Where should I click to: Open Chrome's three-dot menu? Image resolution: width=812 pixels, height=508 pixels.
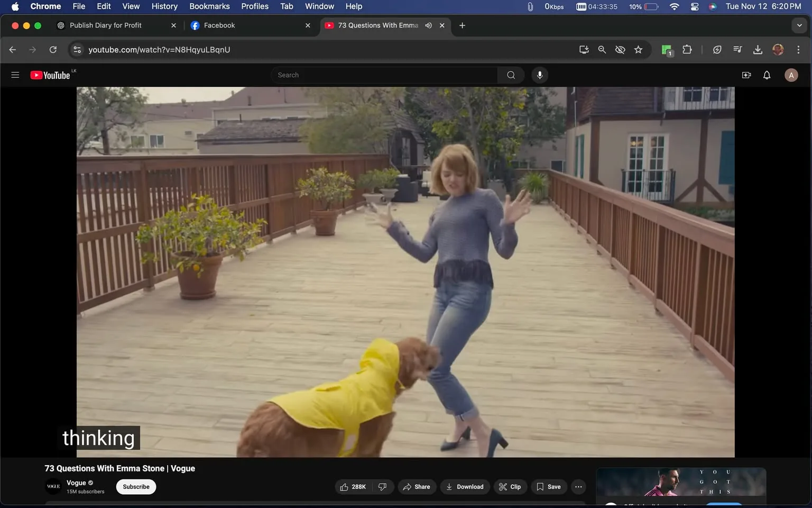pos(799,49)
